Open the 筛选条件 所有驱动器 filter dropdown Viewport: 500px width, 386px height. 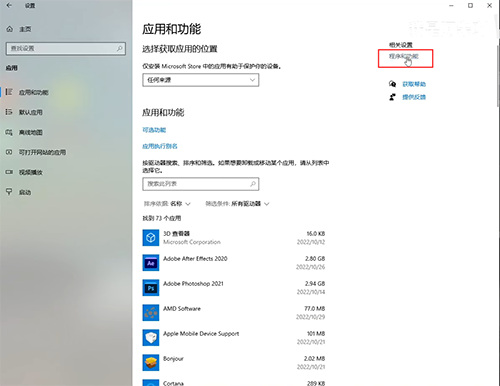pos(237,204)
